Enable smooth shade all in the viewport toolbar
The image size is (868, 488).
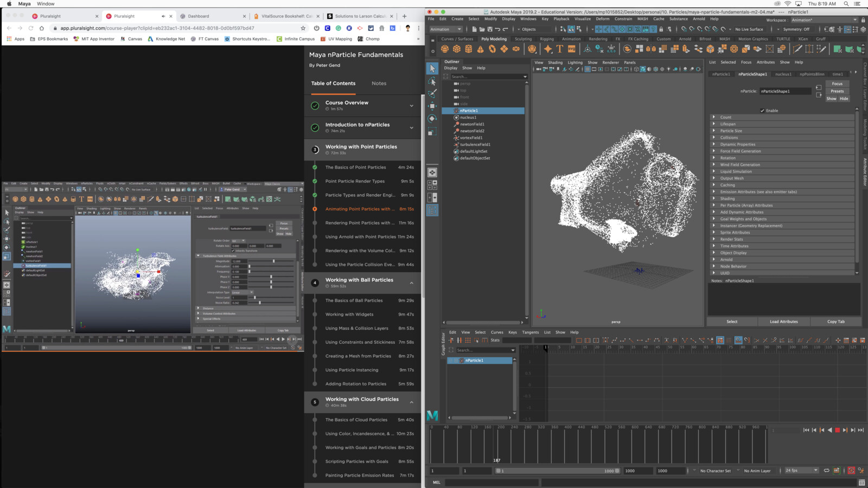coord(643,69)
